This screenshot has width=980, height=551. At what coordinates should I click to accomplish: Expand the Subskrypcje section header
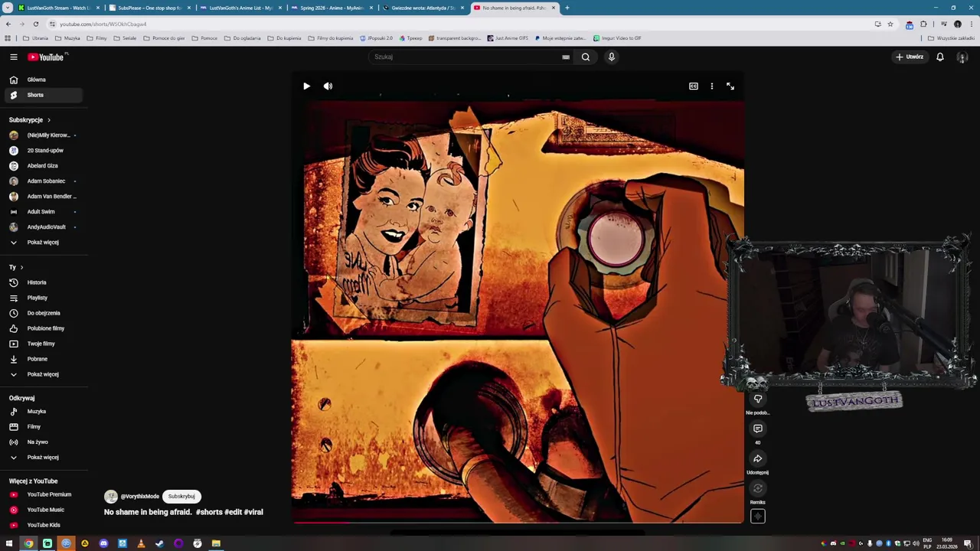pyautogui.click(x=30, y=120)
